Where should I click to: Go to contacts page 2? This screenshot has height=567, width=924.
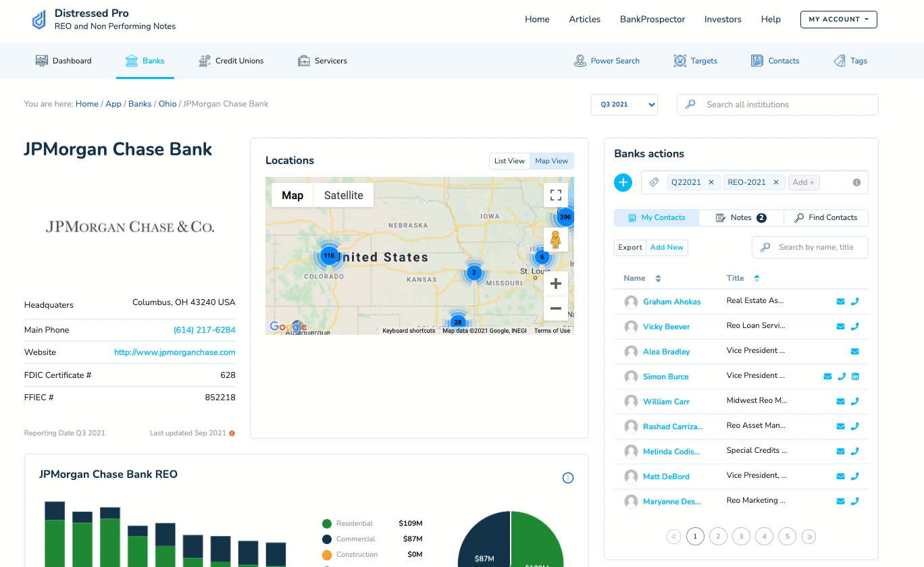click(x=718, y=537)
